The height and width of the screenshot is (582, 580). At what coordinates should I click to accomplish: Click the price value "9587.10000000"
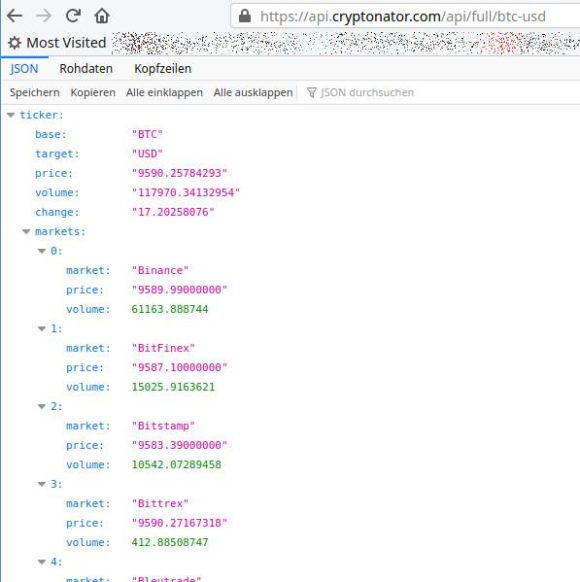pos(180,367)
